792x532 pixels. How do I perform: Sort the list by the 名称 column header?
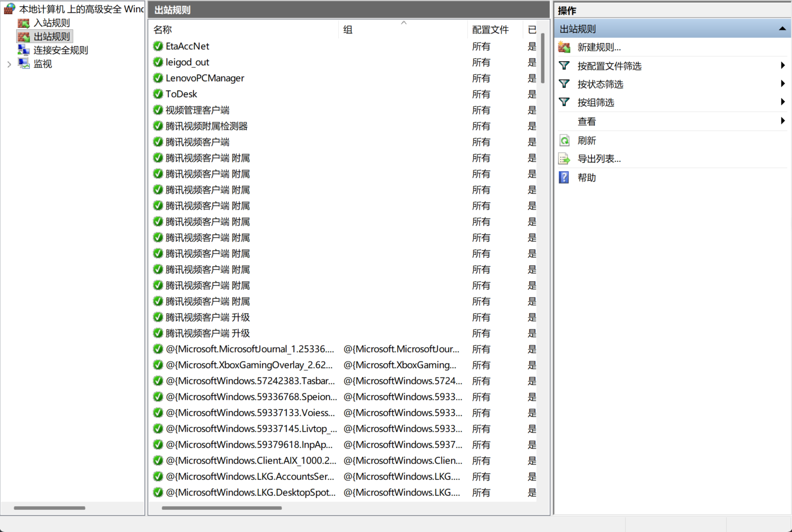tap(244, 30)
